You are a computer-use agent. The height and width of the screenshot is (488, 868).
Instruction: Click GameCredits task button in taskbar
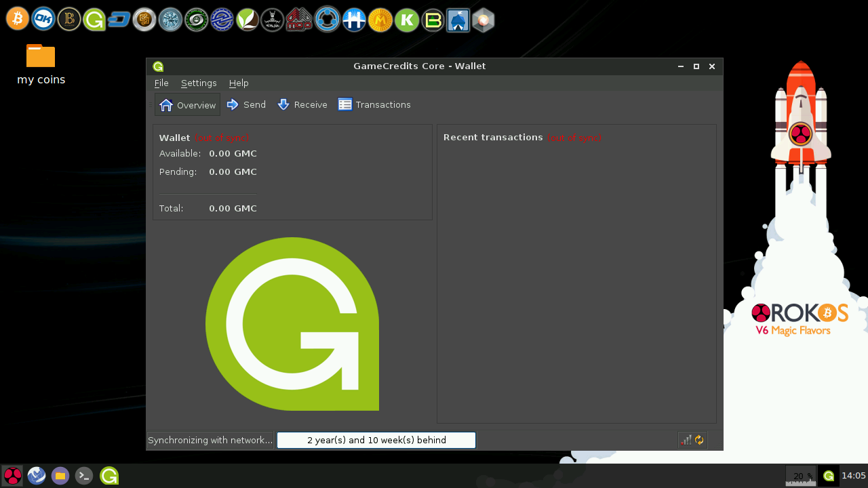(109, 476)
